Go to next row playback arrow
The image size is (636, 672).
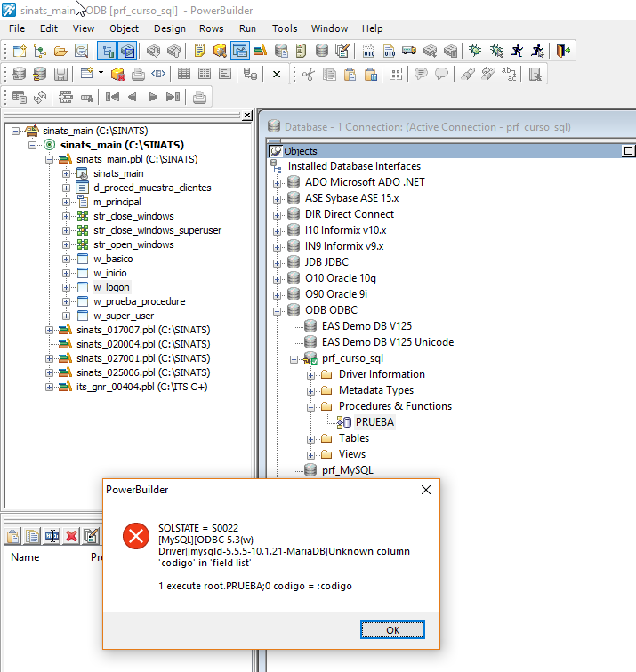click(153, 97)
